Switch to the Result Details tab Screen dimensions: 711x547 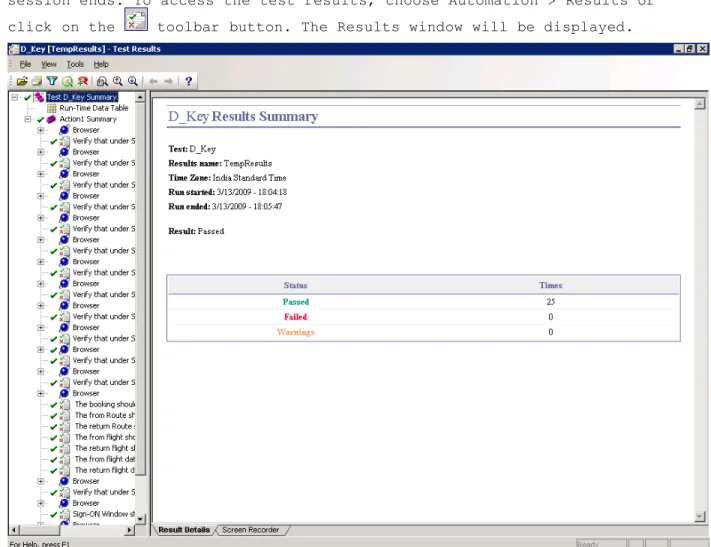[184, 530]
